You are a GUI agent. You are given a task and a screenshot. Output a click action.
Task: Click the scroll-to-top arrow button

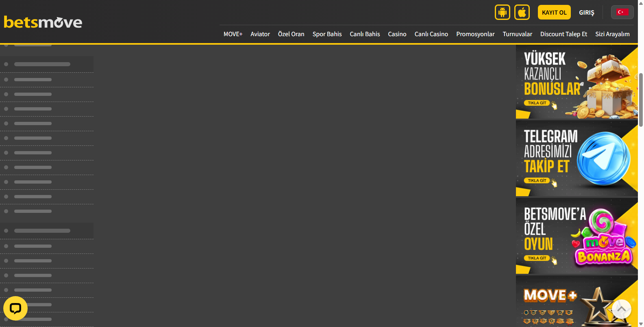[621, 310]
